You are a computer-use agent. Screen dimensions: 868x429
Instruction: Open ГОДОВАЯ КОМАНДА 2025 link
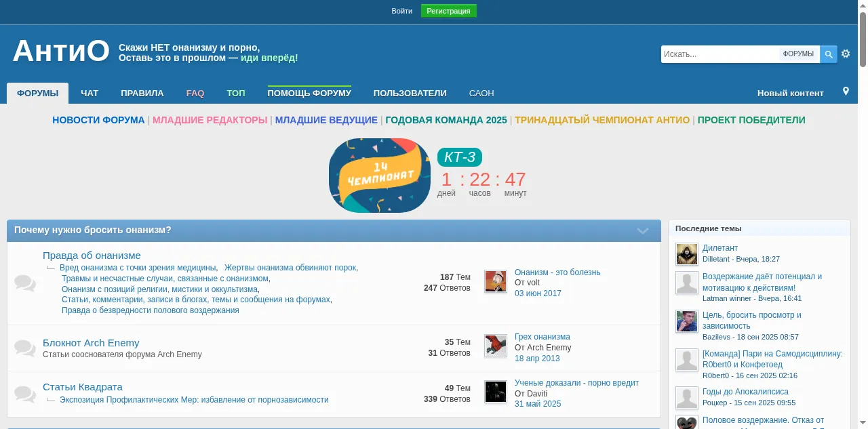click(x=446, y=120)
